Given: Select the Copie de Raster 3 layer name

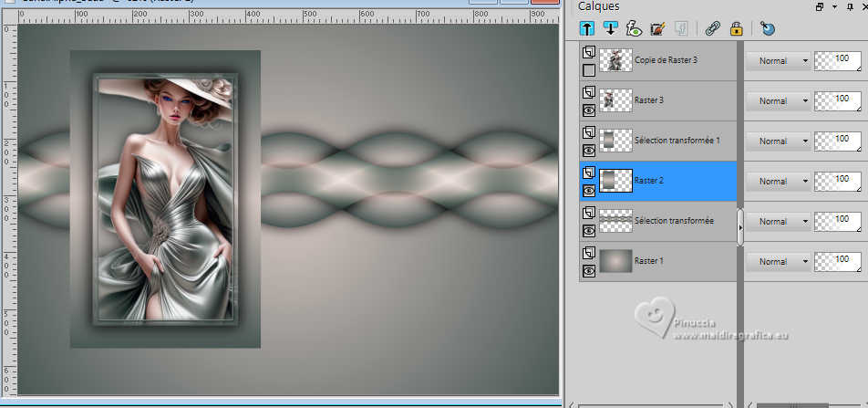Looking at the screenshot, I should [666, 60].
